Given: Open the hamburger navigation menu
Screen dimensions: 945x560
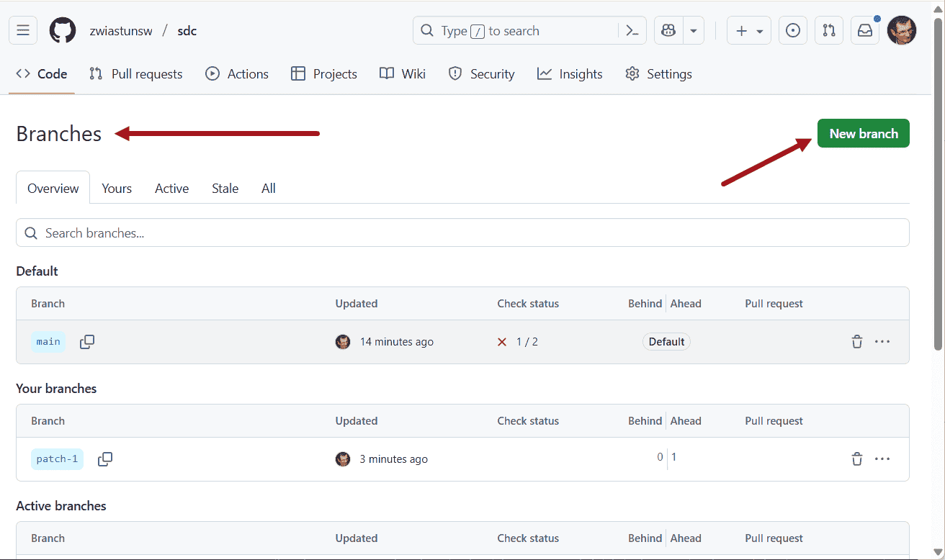Looking at the screenshot, I should (x=23, y=31).
